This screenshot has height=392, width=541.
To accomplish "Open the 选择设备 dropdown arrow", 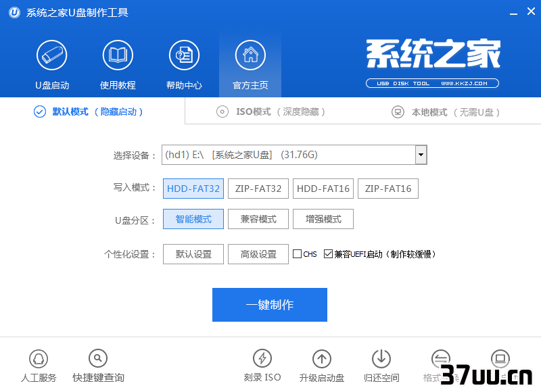I will click(x=421, y=155).
